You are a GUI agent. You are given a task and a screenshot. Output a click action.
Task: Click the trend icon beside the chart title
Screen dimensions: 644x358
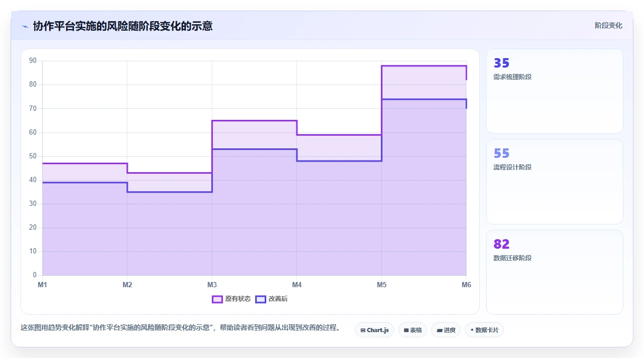tap(25, 26)
